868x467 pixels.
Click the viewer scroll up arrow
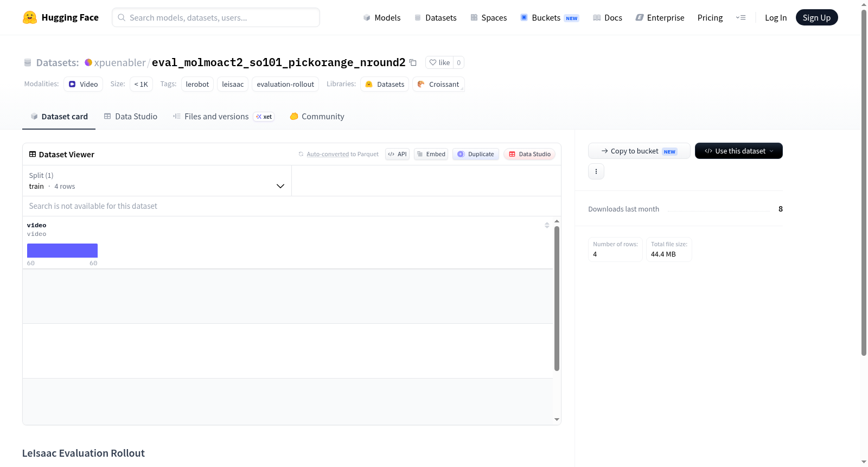point(557,221)
